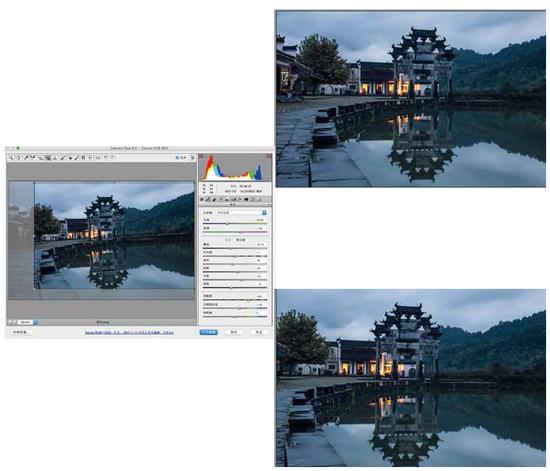Click the zoom in plus button
550x471 pixels.
15,322
